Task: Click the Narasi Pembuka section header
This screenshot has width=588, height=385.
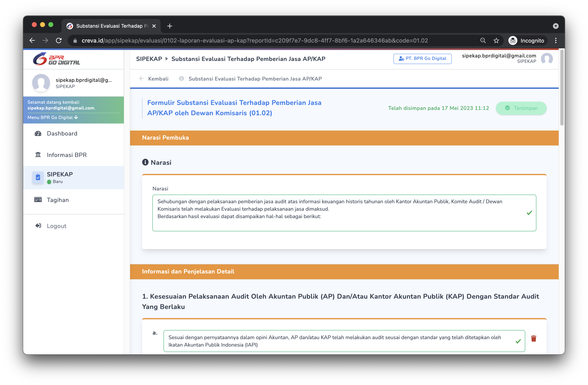Action: point(344,138)
